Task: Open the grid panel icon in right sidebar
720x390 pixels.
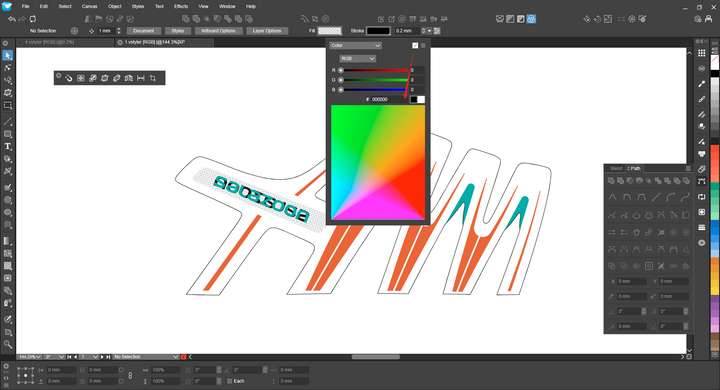Action: 702,53
